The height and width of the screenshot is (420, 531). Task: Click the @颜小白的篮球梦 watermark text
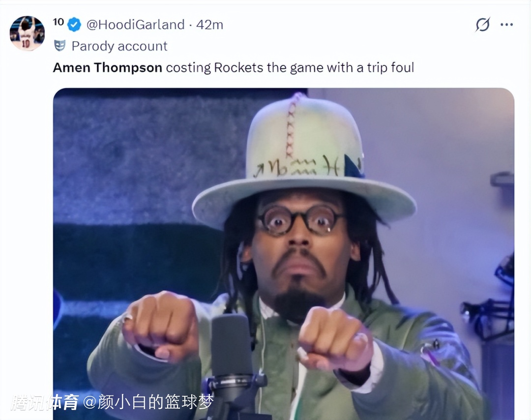[148, 402]
